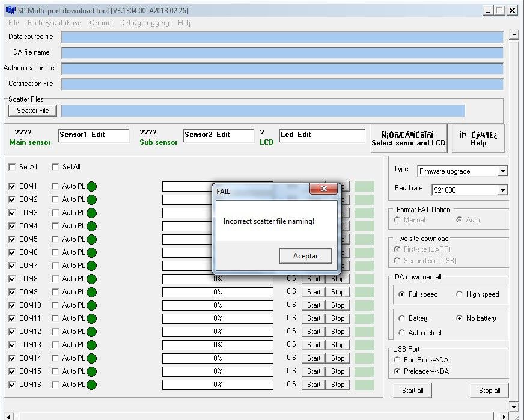
Task: Select the Preloader--->DA USB port option
Action: [x=397, y=371]
